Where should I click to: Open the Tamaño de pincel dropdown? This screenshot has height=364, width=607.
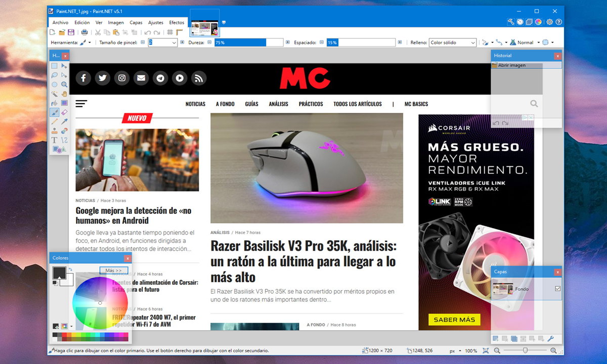[x=175, y=43]
